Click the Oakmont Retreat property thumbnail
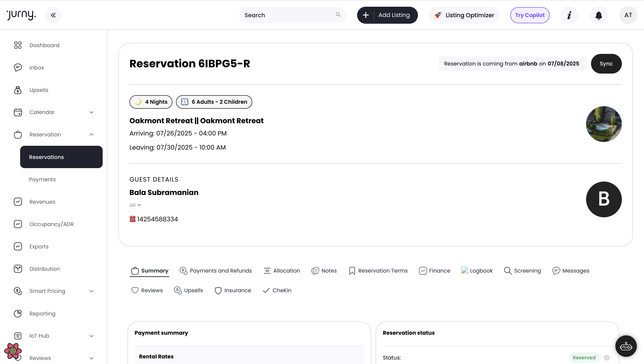This screenshot has width=644, height=364. [604, 124]
